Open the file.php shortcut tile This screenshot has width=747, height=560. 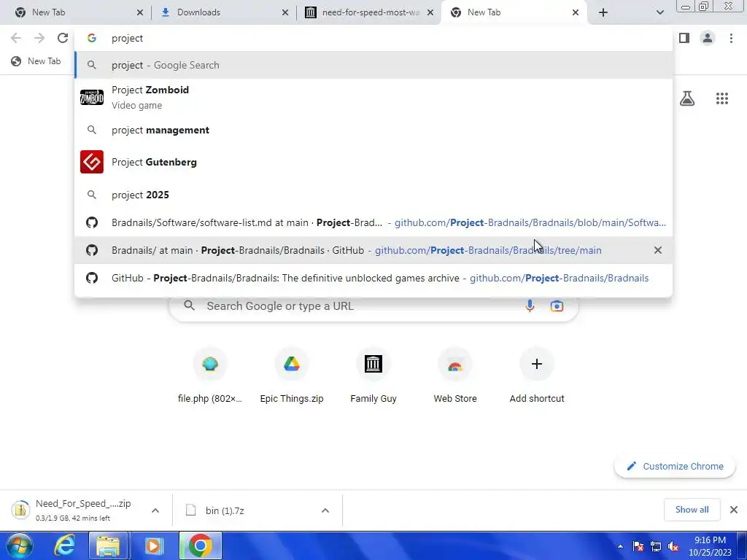point(210,376)
